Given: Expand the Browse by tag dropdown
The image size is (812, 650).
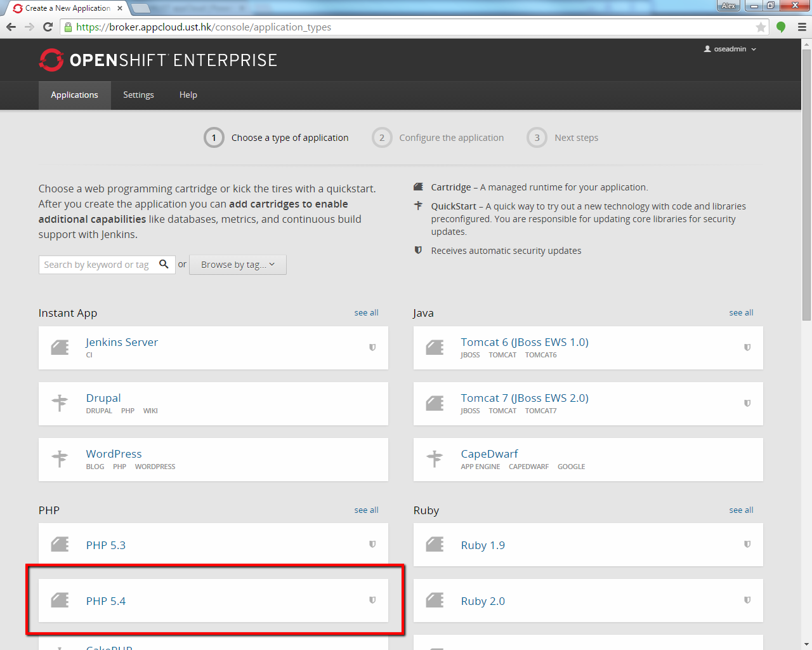Looking at the screenshot, I should 238,265.
